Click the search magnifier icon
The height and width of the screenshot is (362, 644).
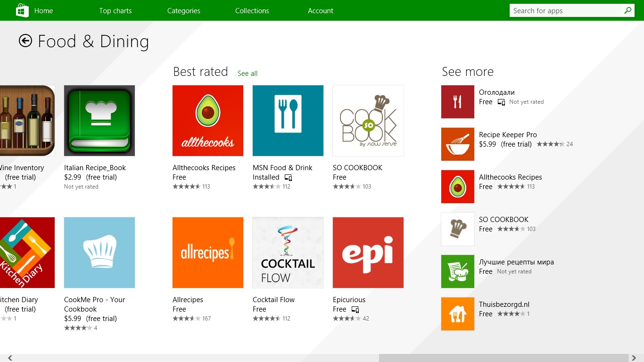point(628,10)
